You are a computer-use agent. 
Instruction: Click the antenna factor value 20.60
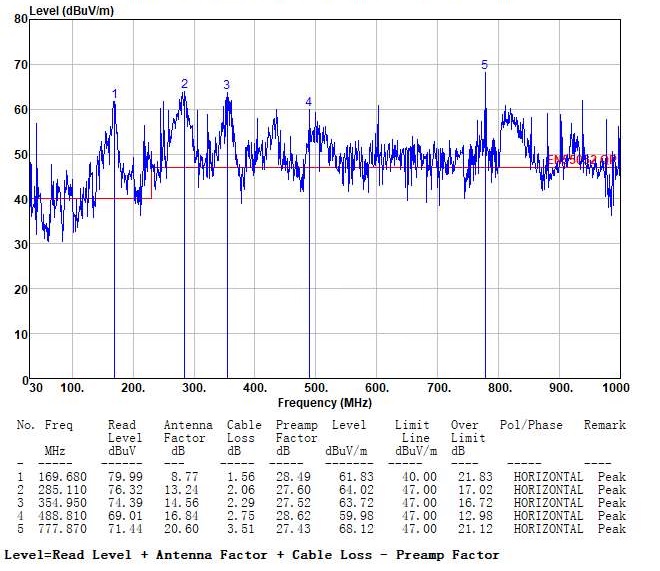pyautogui.click(x=181, y=529)
